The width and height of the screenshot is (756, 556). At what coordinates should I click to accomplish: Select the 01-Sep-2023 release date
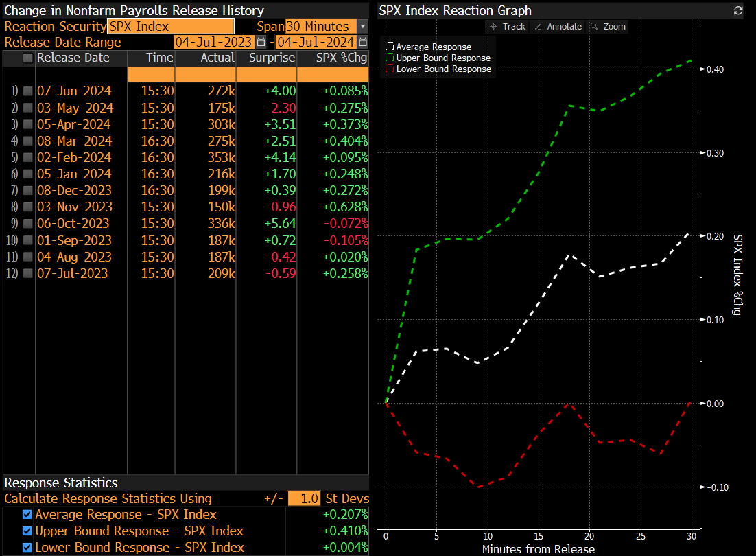click(74, 240)
